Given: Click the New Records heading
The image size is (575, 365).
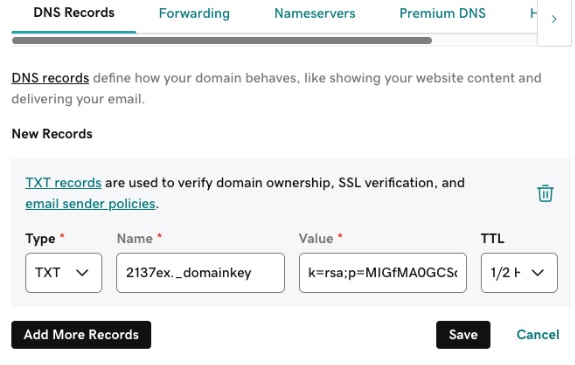Looking at the screenshot, I should point(52,134).
